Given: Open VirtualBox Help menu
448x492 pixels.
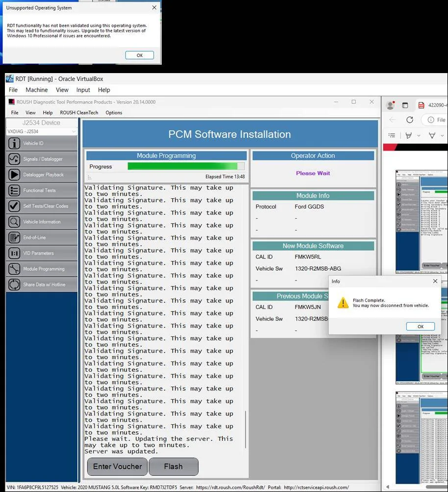Looking at the screenshot, I should (104, 90).
